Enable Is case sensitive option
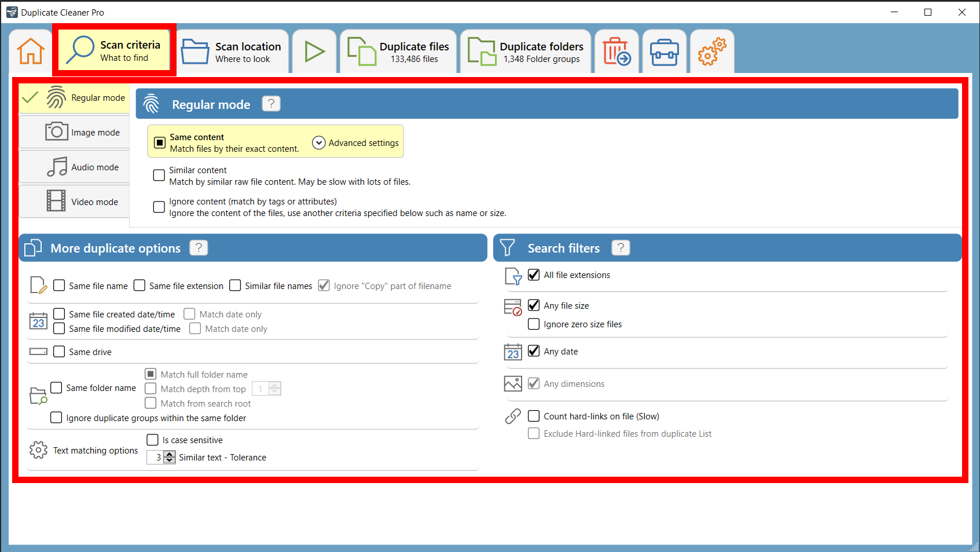Image resolution: width=980 pixels, height=552 pixels. pyautogui.click(x=152, y=440)
